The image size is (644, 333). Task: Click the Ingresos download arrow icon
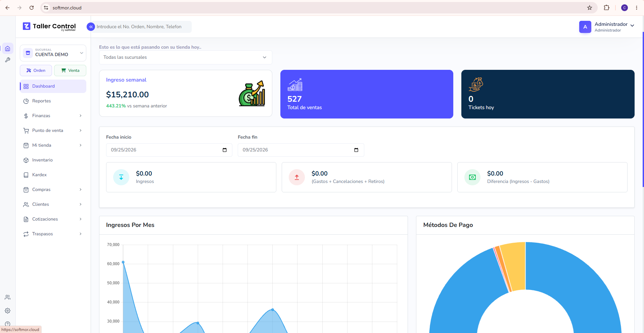click(121, 177)
